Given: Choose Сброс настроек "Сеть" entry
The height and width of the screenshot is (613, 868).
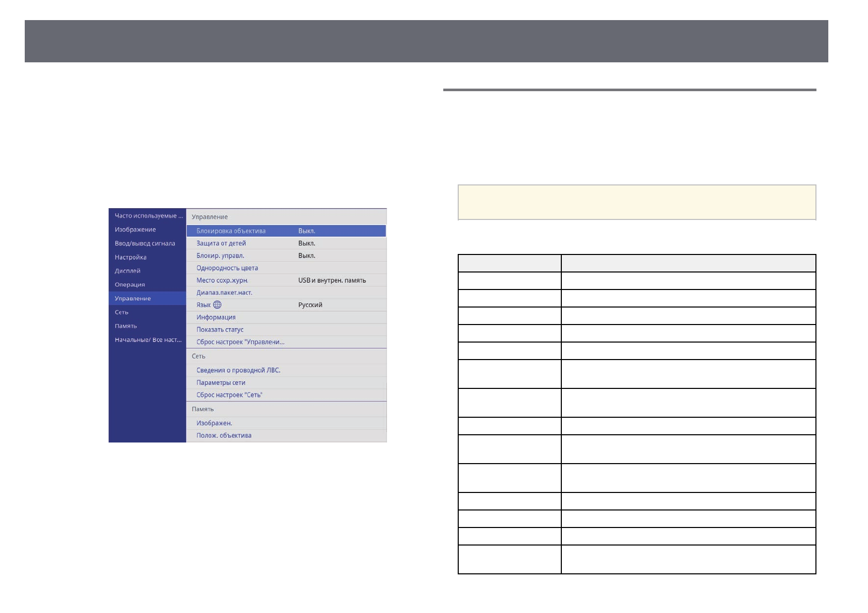Looking at the screenshot, I should coord(286,395).
